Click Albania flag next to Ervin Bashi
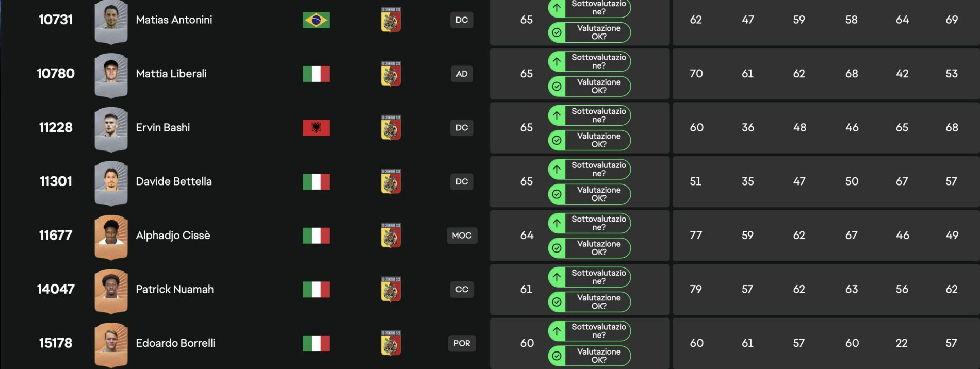 [x=316, y=128]
